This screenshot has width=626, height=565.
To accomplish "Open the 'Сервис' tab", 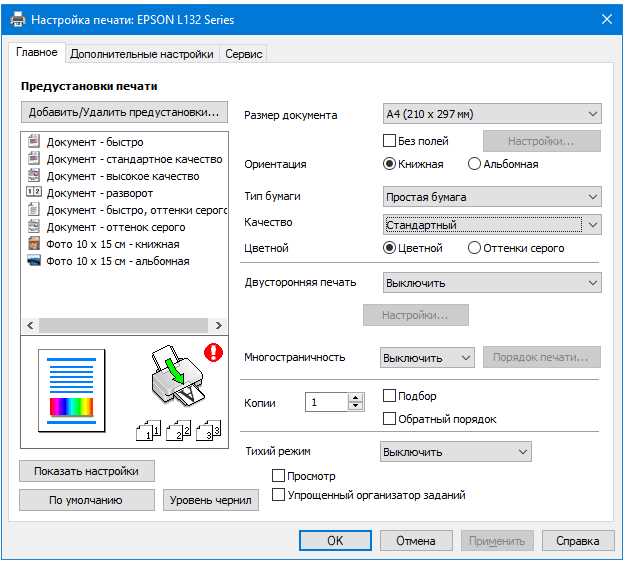I will (x=244, y=54).
